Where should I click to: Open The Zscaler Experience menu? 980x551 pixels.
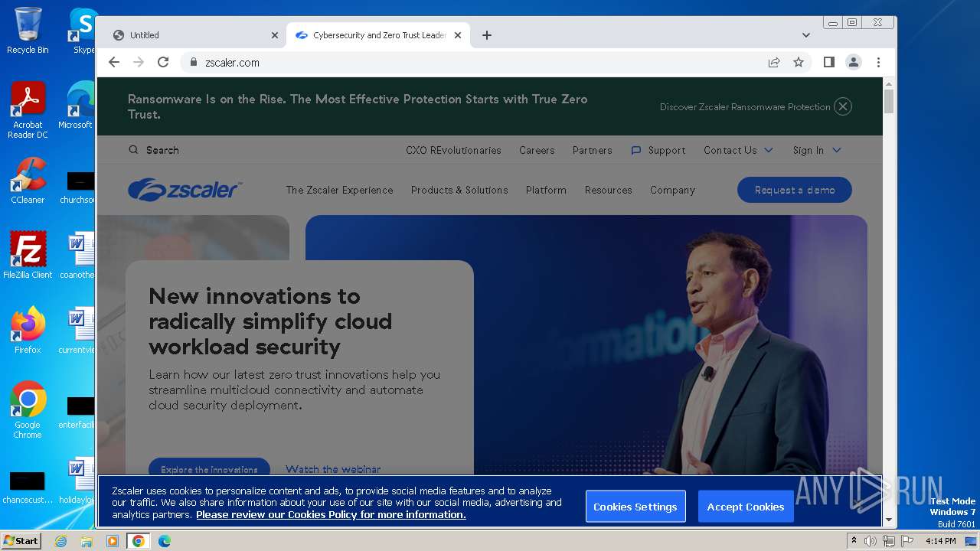tap(339, 190)
